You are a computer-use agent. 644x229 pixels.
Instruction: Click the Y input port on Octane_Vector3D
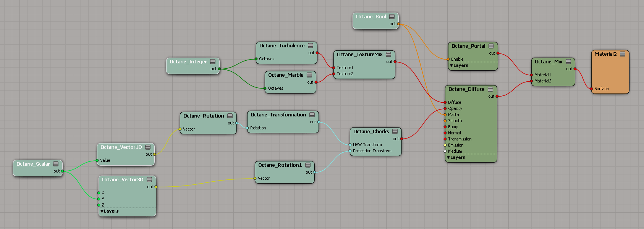pos(99,199)
